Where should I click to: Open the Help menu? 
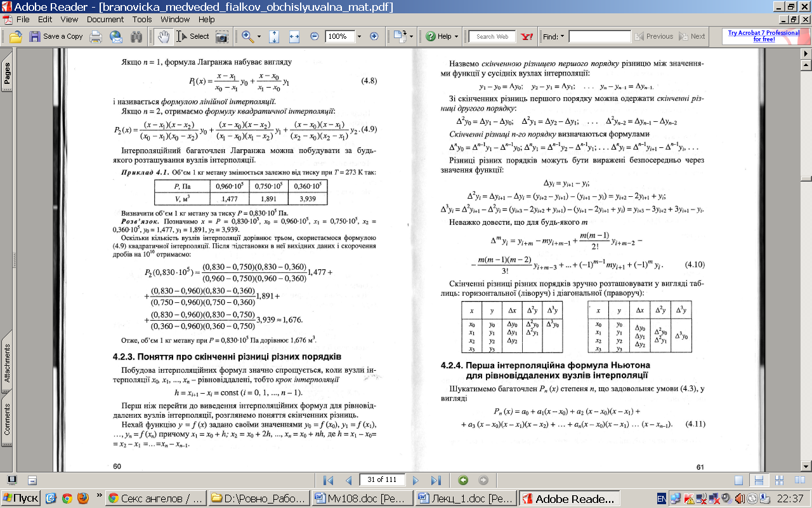206,19
